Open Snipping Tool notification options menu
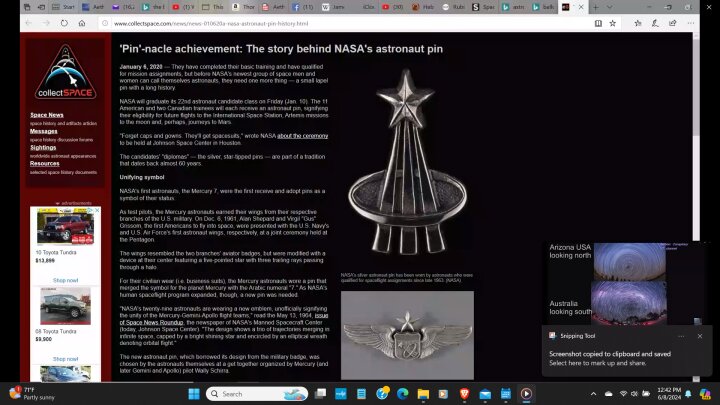Image resolution: width=720 pixels, height=405 pixels. click(681, 336)
